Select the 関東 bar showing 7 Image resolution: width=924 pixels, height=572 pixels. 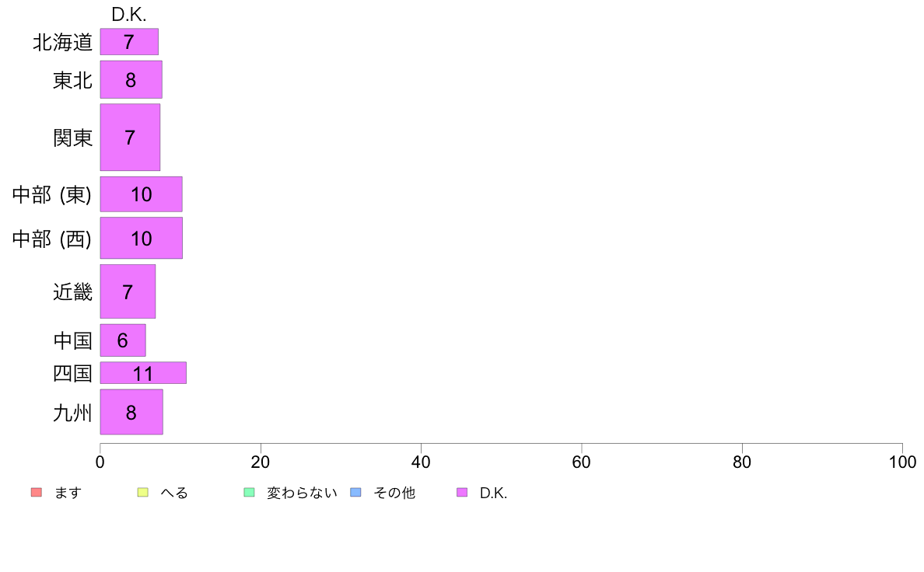pos(130,138)
